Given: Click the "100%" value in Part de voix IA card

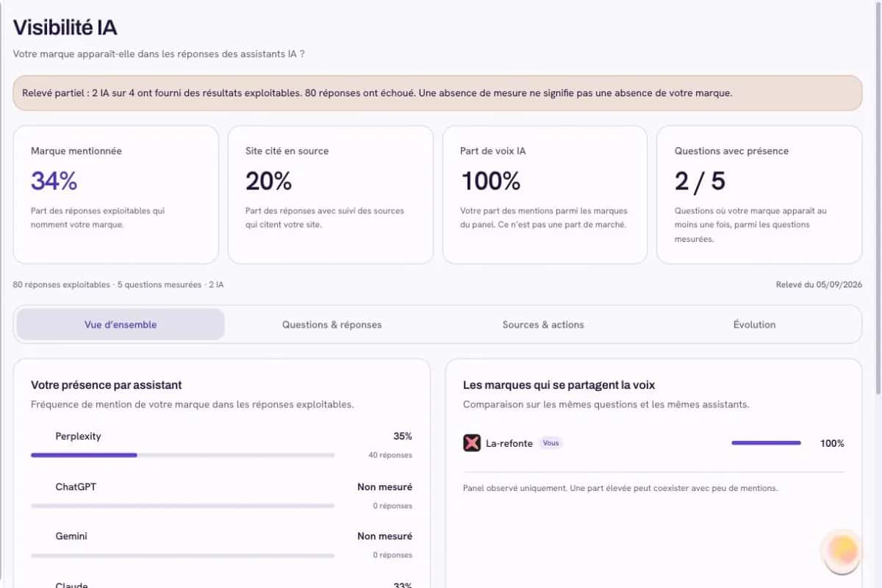Looking at the screenshot, I should click(490, 181).
